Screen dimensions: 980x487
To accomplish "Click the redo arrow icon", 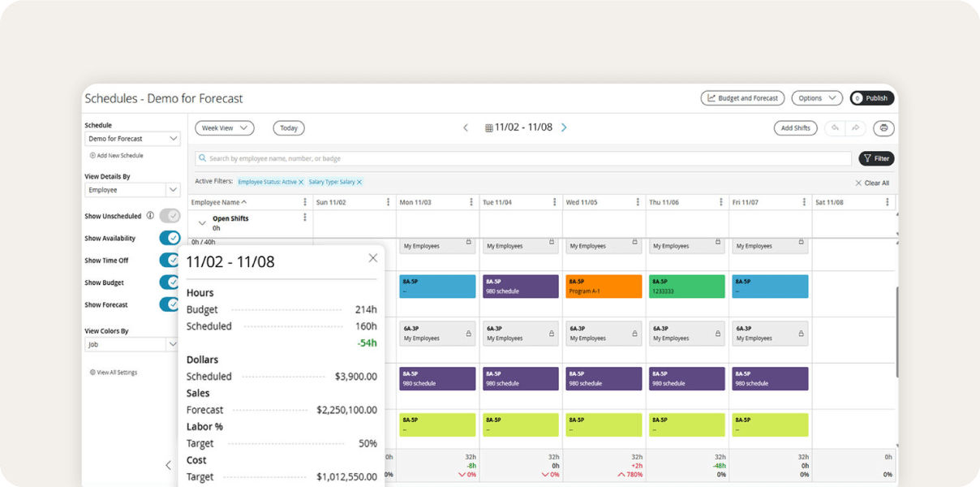I will pos(855,127).
